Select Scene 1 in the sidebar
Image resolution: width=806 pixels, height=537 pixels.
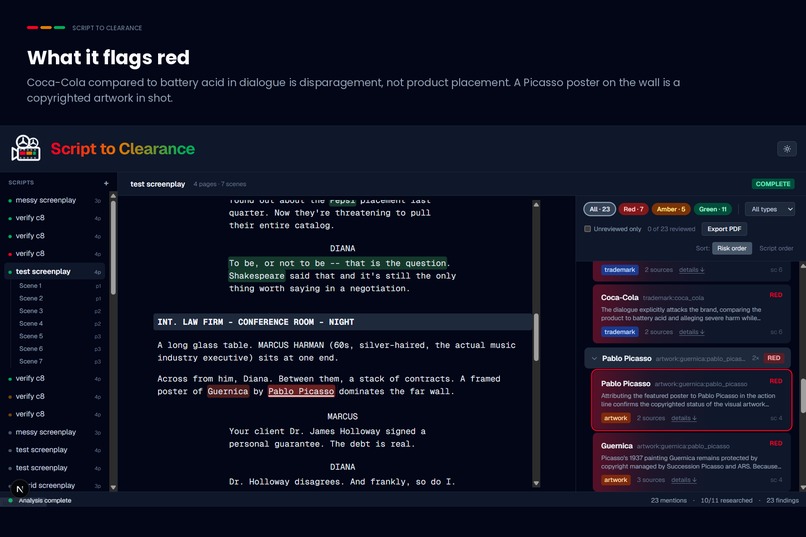30,286
